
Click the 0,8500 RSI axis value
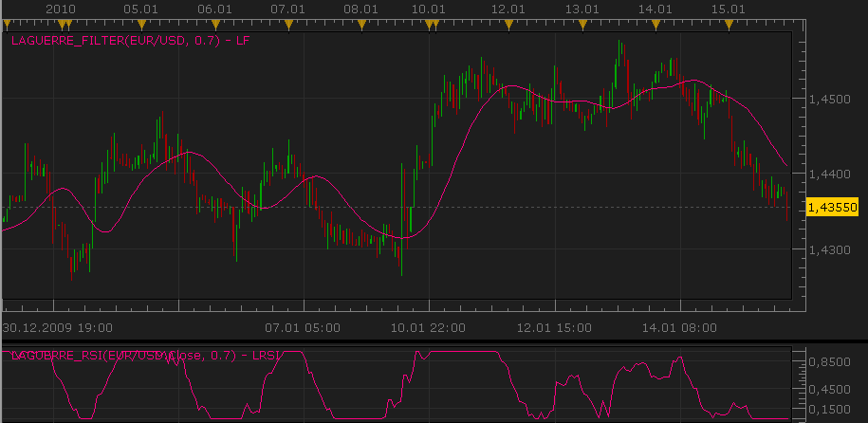point(829,361)
